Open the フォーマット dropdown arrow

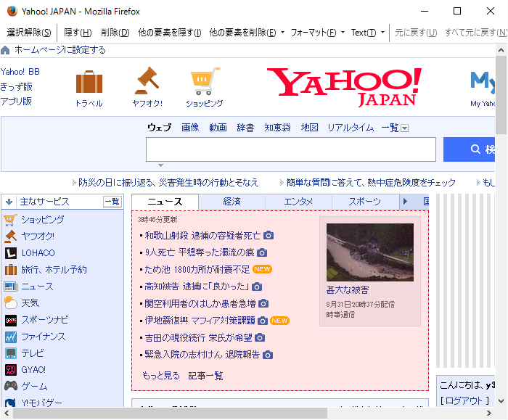[343, 33]
